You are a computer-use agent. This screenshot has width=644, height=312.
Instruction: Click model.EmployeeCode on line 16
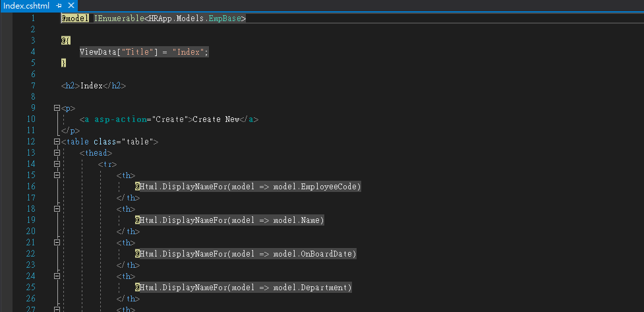(316, 187)
